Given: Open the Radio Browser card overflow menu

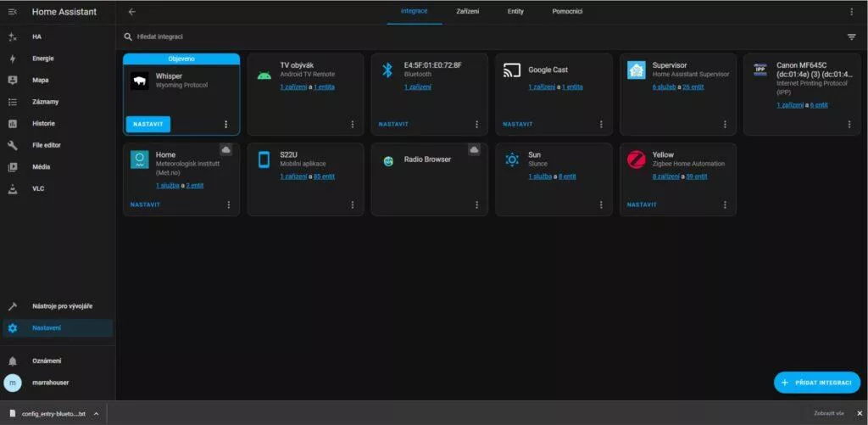Looking at the screenshot, I should click(x=476, y=204).
